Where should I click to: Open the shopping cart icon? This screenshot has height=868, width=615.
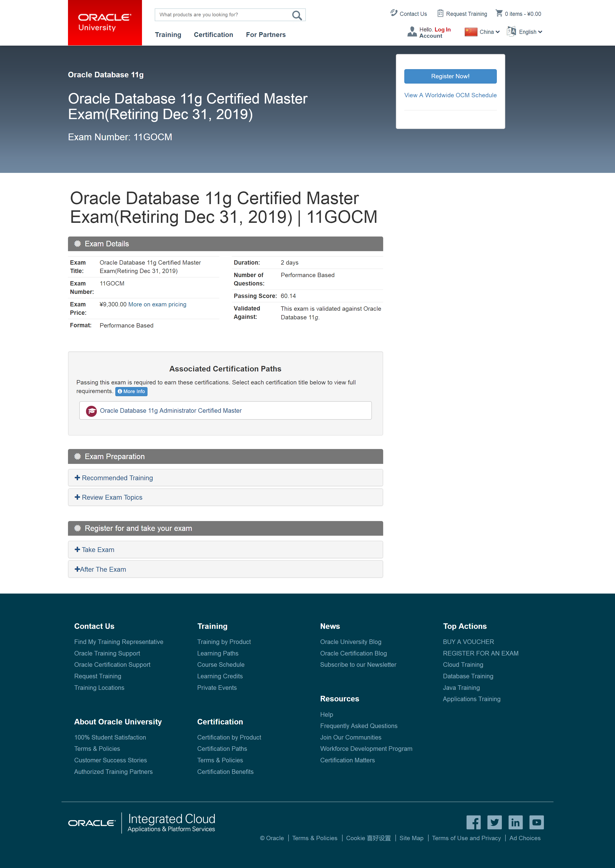click(x=499, y=13)
